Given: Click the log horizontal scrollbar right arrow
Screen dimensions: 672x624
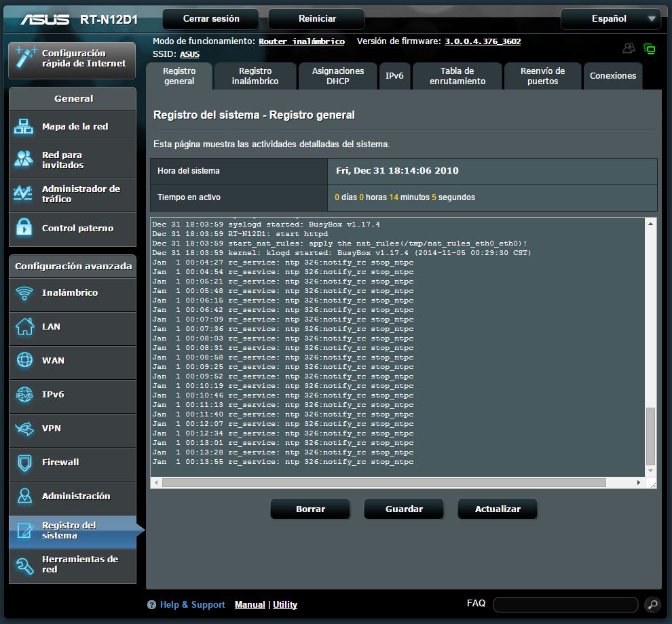Looking at the screenshot, I should pos(639,483).
